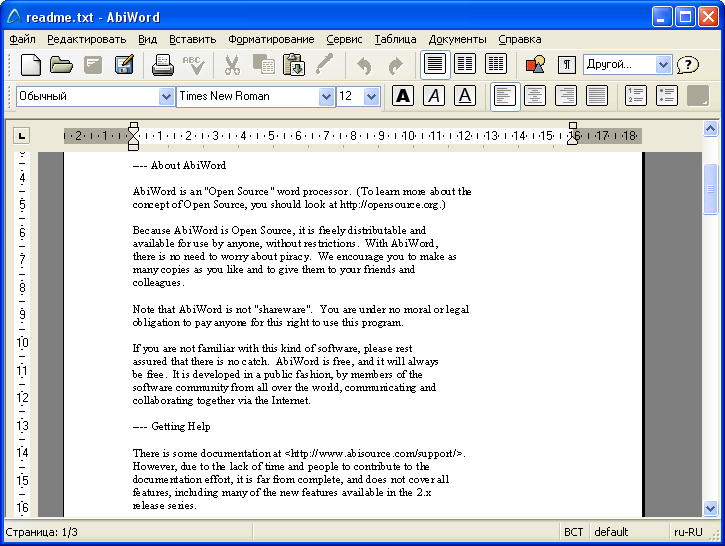Click the '--- Getting Help' heading
725x546 pixels.
coord(172,426)
